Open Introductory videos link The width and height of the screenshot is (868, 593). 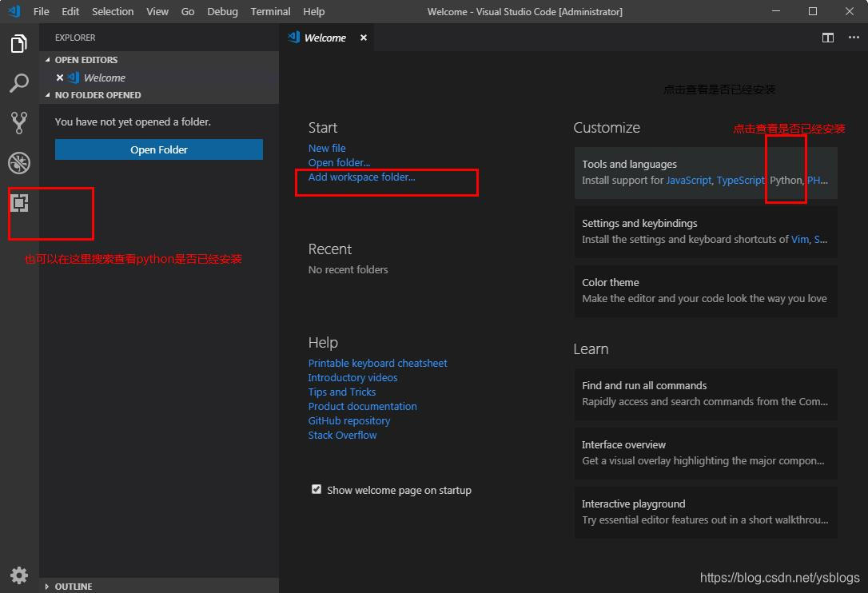click(352, 377)
